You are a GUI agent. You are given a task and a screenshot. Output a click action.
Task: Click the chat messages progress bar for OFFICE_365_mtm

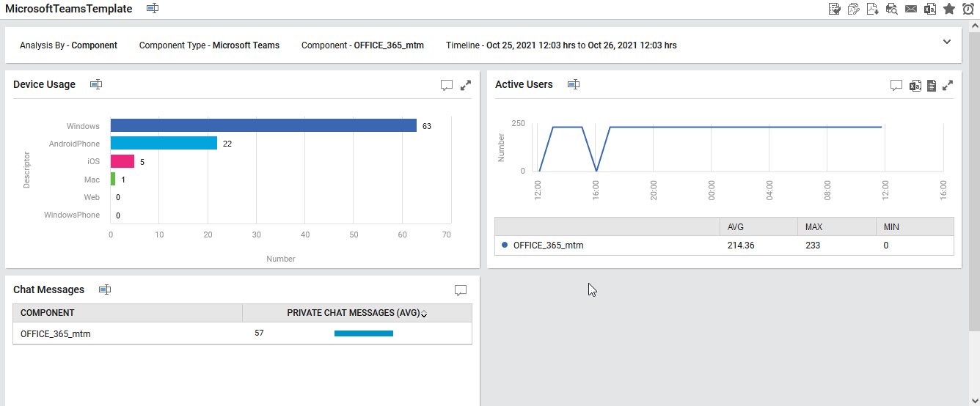point(364,333)
